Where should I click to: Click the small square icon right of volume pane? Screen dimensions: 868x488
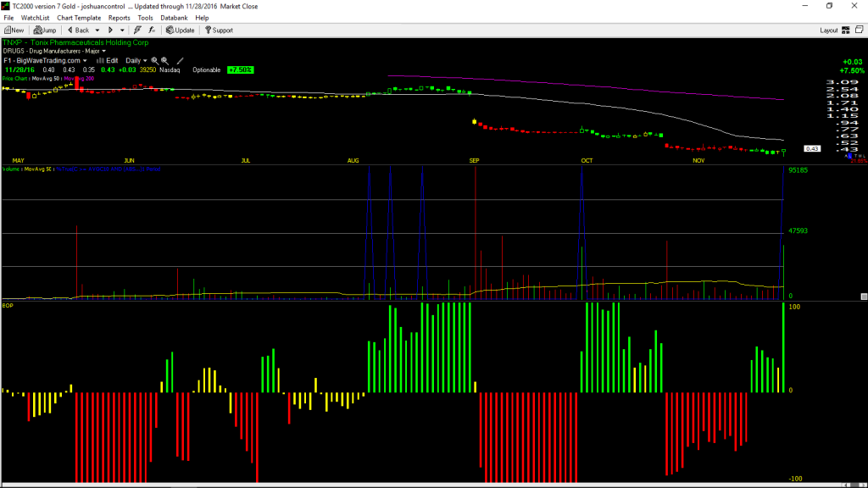click(x=864, y=297)
